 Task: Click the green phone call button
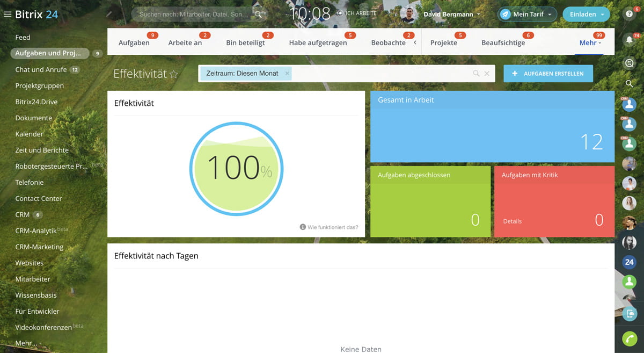(x=629, y=338)
